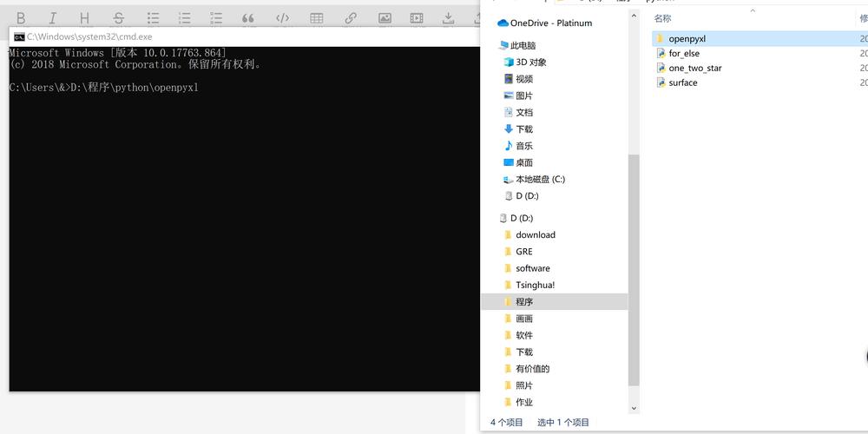
Task: Select the for_else Python file
Action: tap(684, 53)
